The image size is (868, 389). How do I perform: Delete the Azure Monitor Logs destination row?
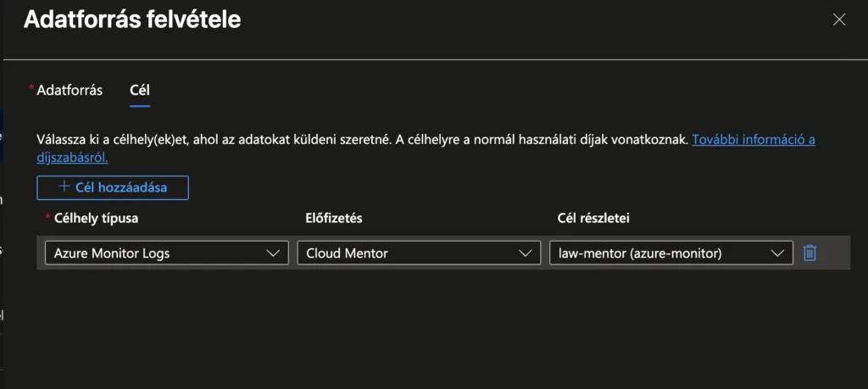pos(810,253)
